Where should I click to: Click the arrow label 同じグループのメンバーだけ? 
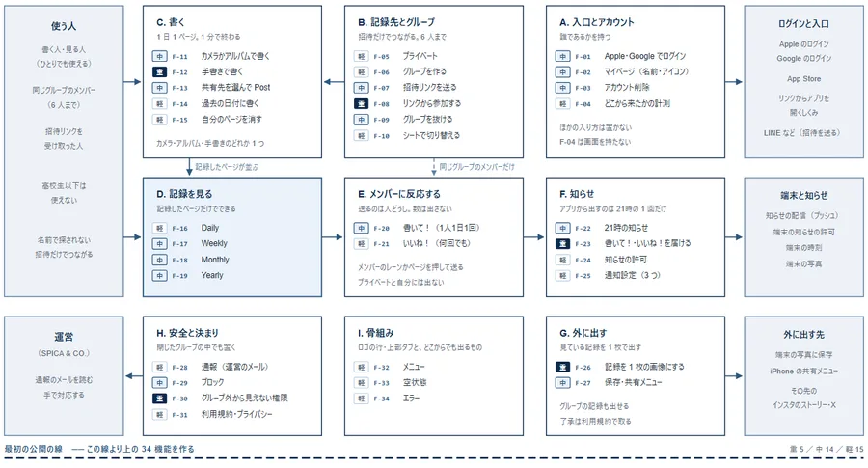pos(476,167)
